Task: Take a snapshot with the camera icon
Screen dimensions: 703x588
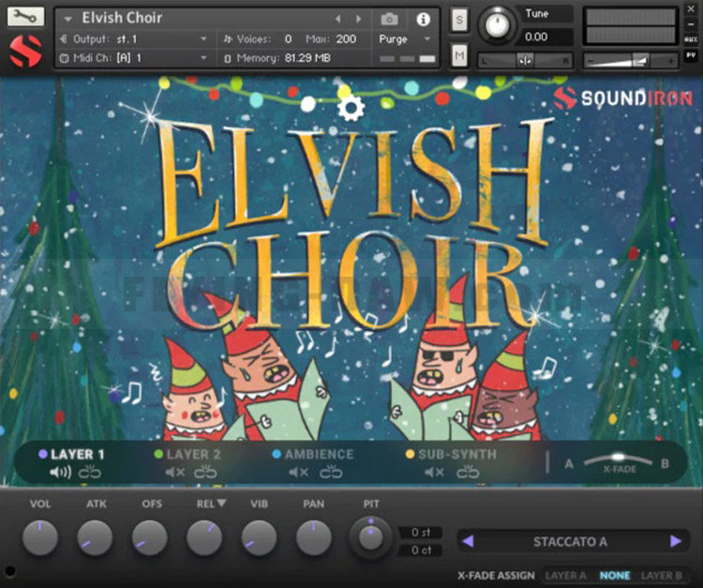Action: 389,19
